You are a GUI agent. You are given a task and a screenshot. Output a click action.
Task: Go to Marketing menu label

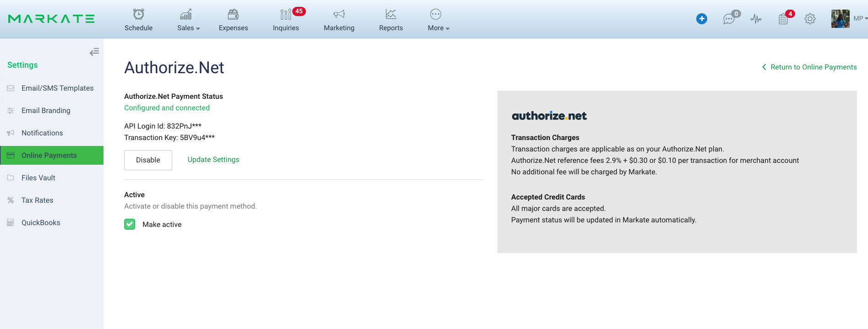tap(339, 28)
